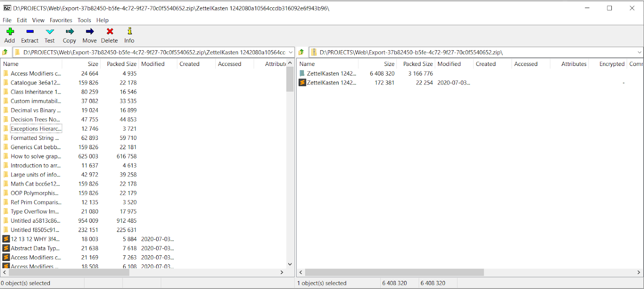Screen dimensions: 644x289
Task: Click left panel horizontal scrollbar thumb
Action: tap(68, 272)
